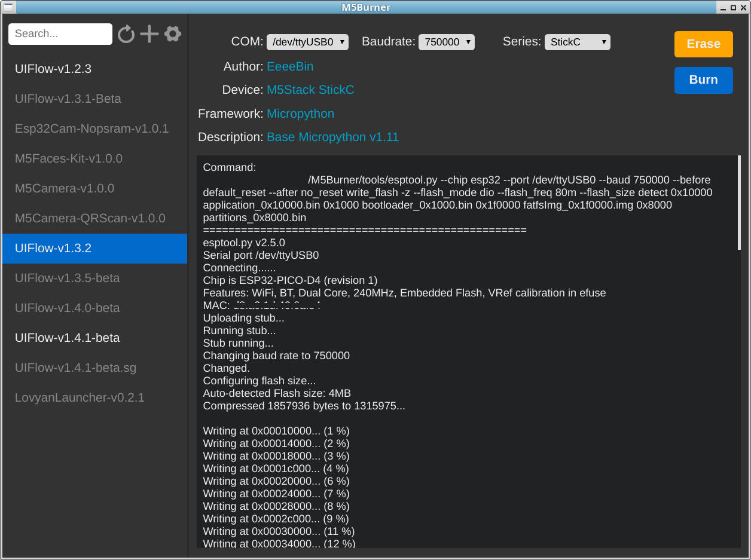Click the blue Burn button
The height and width of the screenshot is (560, 751).
pos(703,80)
